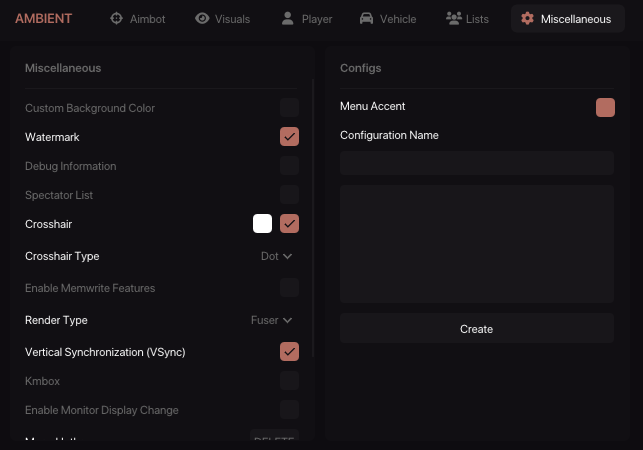Enable Custom Background Color checkbox
The width and height of the screenshot is (643, 450).
tap(289, 108)
